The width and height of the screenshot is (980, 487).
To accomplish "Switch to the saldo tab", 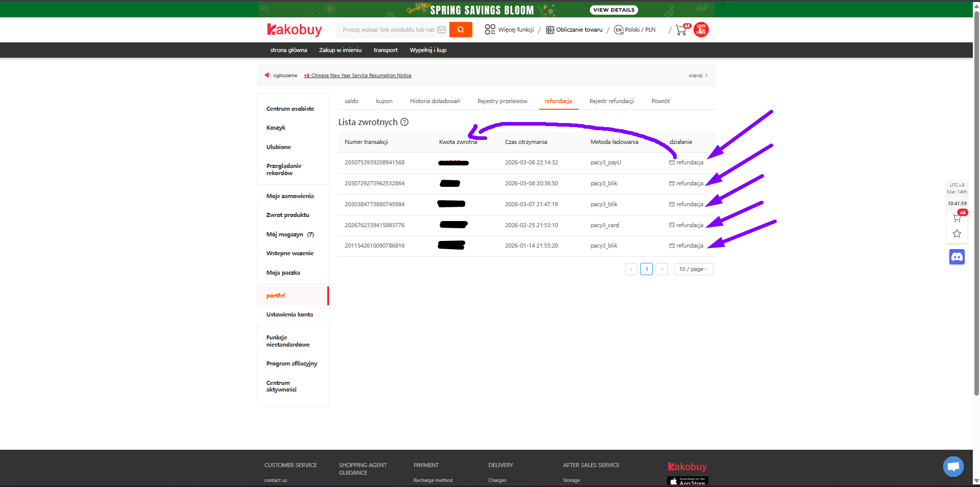I will tap(351, 101).
